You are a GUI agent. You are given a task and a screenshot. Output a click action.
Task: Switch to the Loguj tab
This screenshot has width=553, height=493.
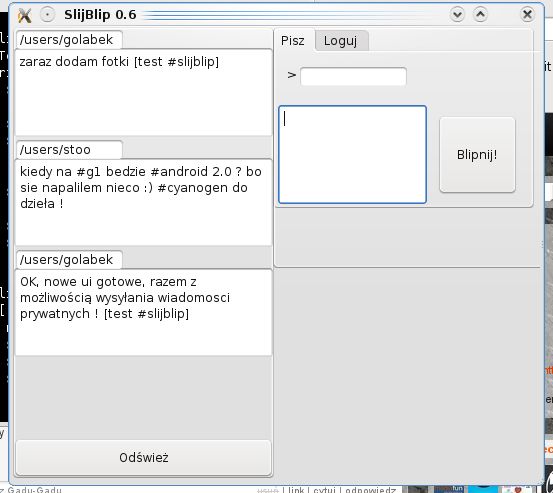[341, 41]
